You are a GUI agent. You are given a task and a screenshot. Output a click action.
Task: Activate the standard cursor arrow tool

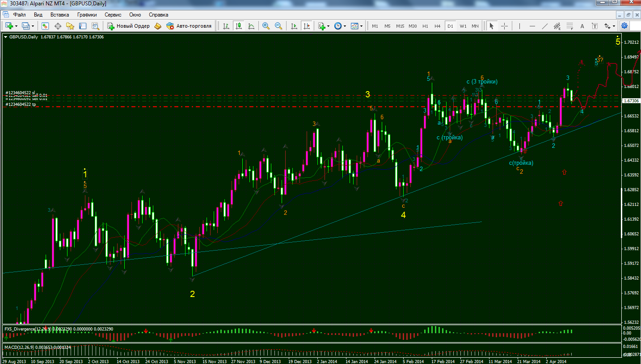pyautogui.click(x=492, y=26)
